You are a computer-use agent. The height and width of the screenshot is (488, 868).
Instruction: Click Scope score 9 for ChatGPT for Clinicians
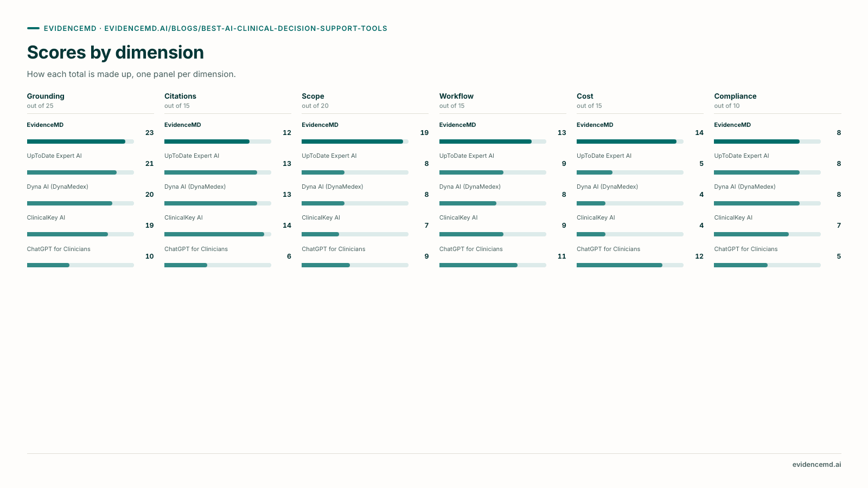coord(426,256)
